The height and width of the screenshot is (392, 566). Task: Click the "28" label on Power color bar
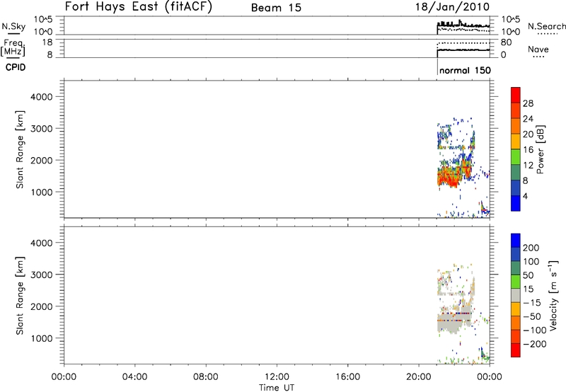pos(528,103)
